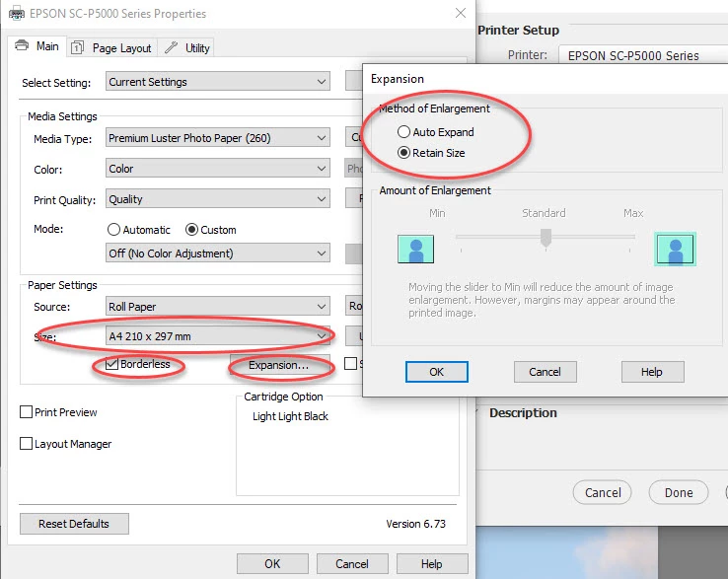Click the Light Light Black cartridge text
The image size is (728, 579).
(x=290, y=416)
